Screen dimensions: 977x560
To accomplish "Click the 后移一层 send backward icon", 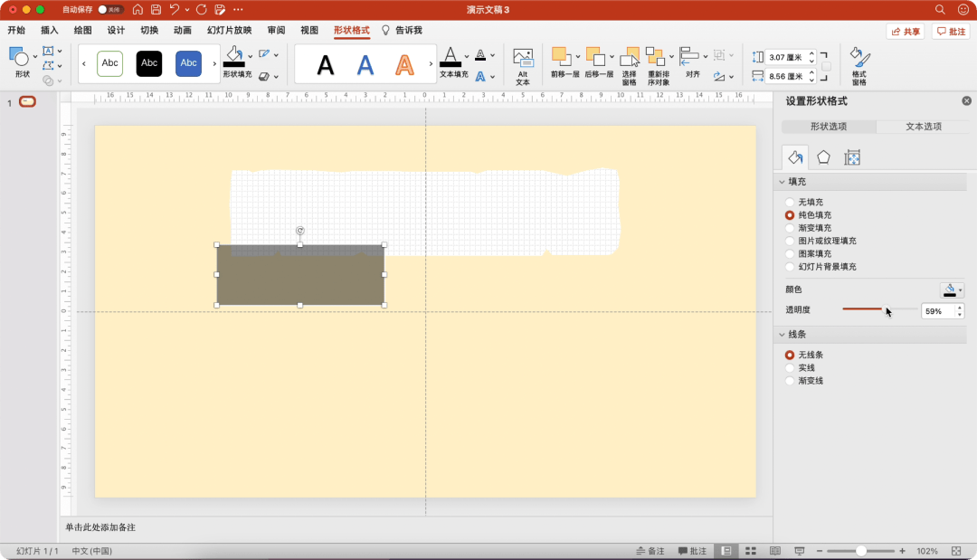I will (595, 57).
